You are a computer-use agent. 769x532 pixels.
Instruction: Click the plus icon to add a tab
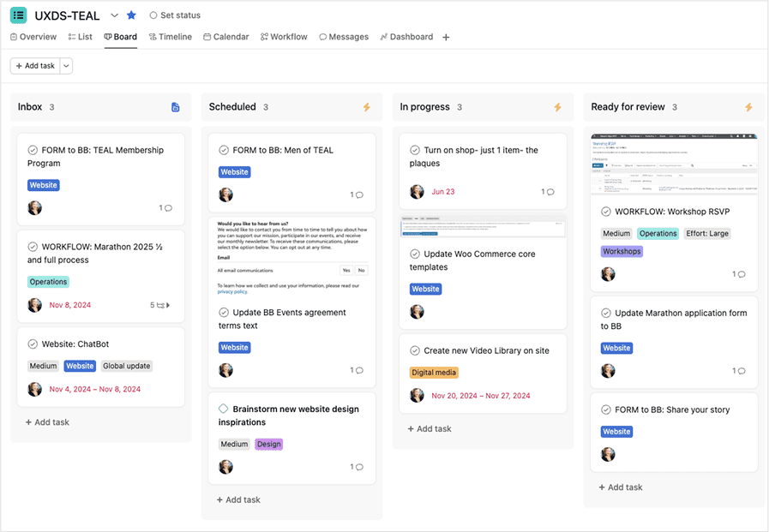(x=446, y=38)
